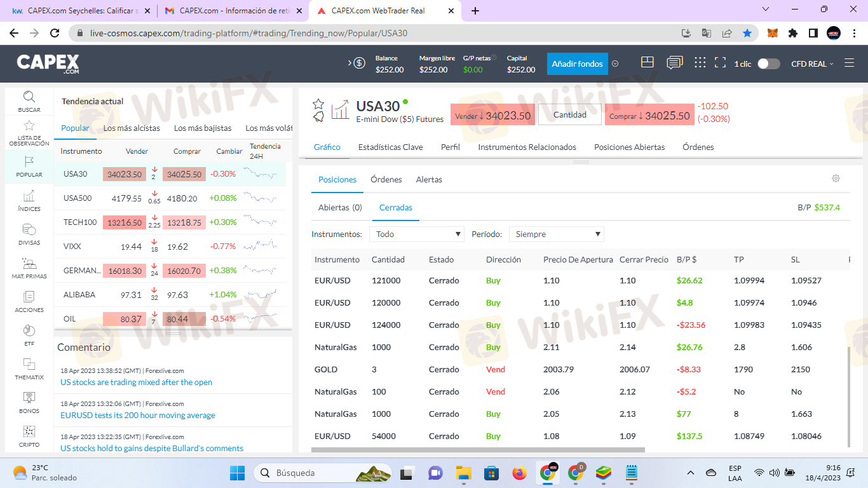
Task: Toggle the 1 clic trading switch
Action: (768, 64)
